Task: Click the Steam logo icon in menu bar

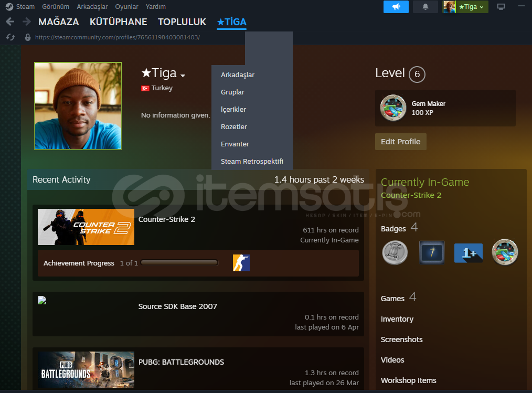Action: 9,7
